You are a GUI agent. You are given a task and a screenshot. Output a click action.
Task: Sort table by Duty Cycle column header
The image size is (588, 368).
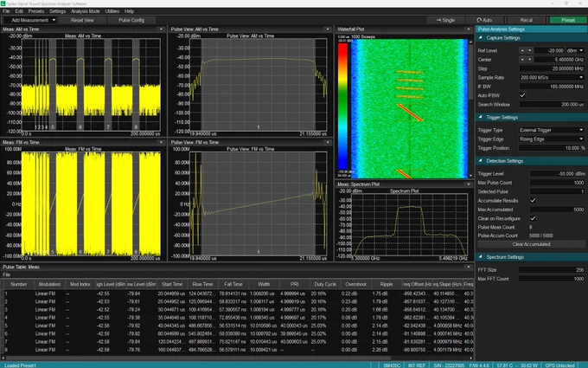(x=325, y=284)
